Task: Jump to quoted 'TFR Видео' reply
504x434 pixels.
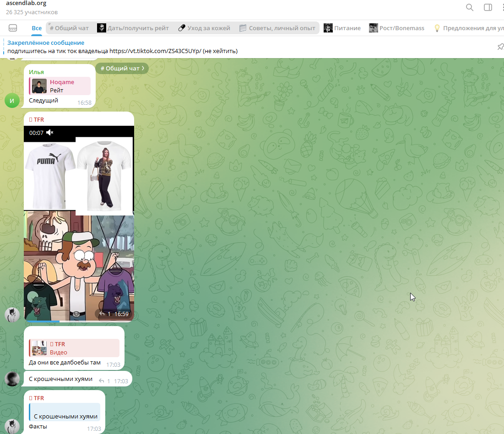Action: click(x=74, y=348)
